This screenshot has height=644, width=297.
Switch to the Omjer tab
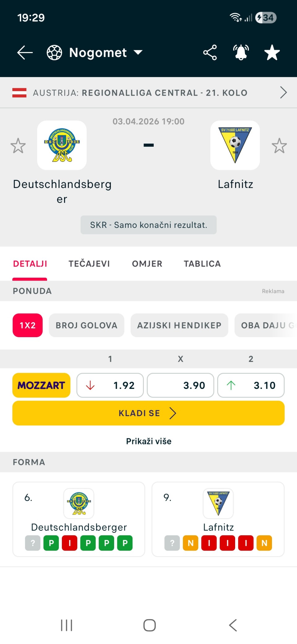147,264
